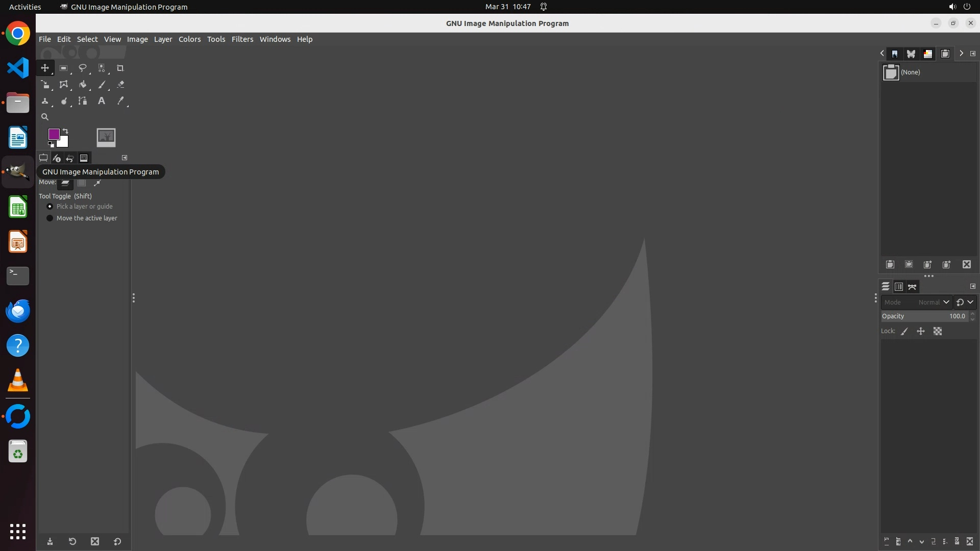The image size is (980, 551).
Task: Pick the Eraser tool
Action: [x=120, y=85]
